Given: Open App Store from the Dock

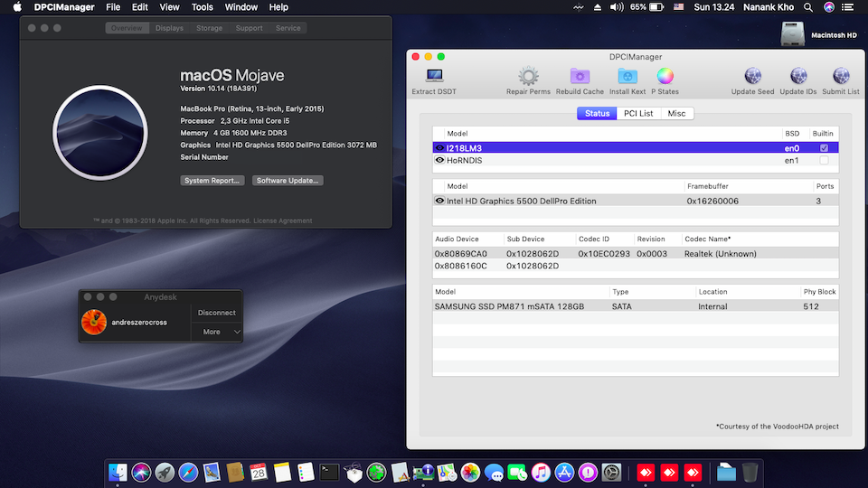Looking at the screenshot, I should (564, 473).
